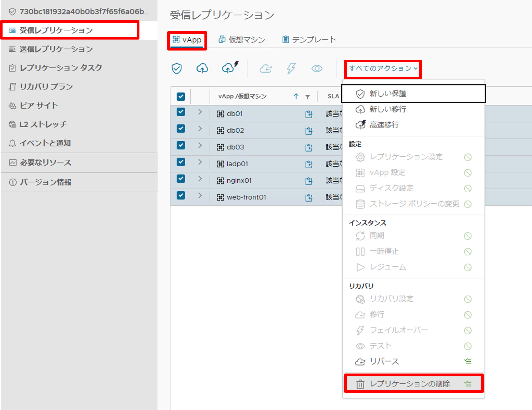The height and width of the screenshot is (410, 532).
Task: Select the new migration cloud upload icon
Action: [x=202, y=68]
